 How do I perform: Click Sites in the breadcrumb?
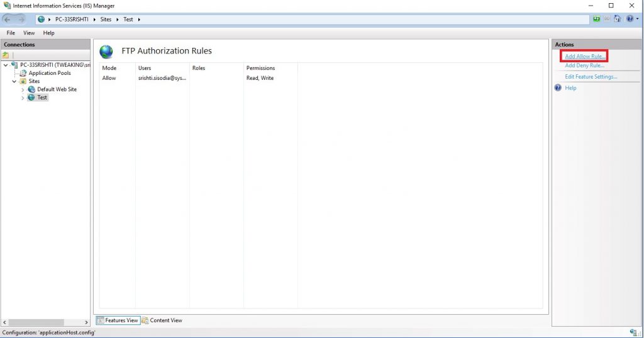coord(106,20)
